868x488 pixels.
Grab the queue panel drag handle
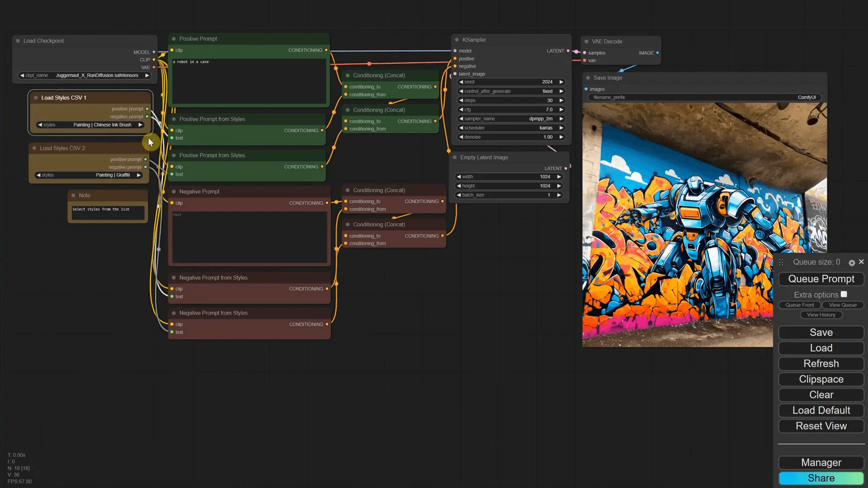pos(781,262)
